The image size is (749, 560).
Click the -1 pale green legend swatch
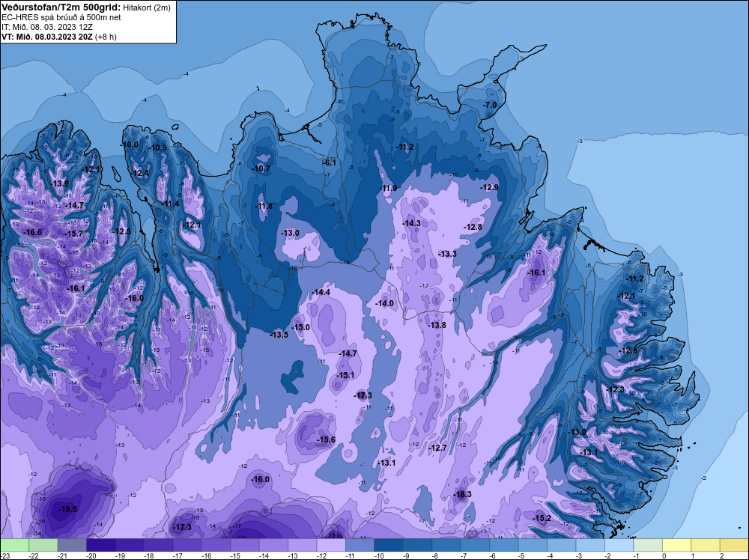(648, 545)
